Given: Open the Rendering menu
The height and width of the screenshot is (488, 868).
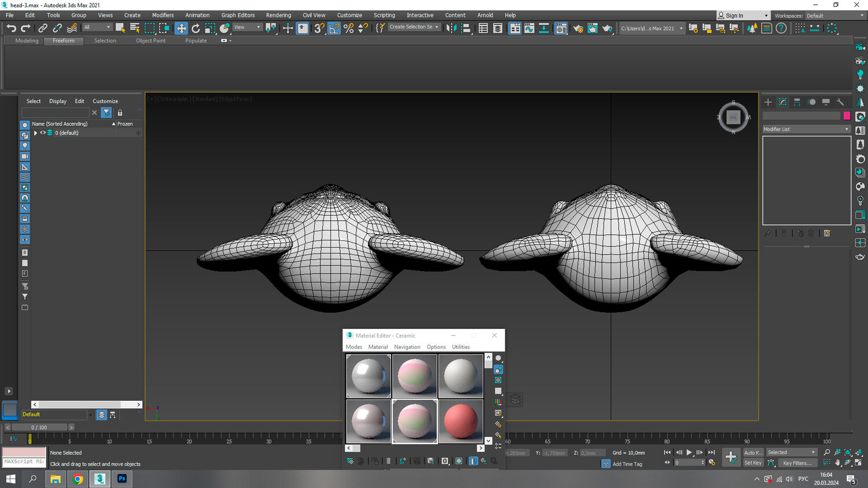Looking at the screenshot, I should point(278,15).
